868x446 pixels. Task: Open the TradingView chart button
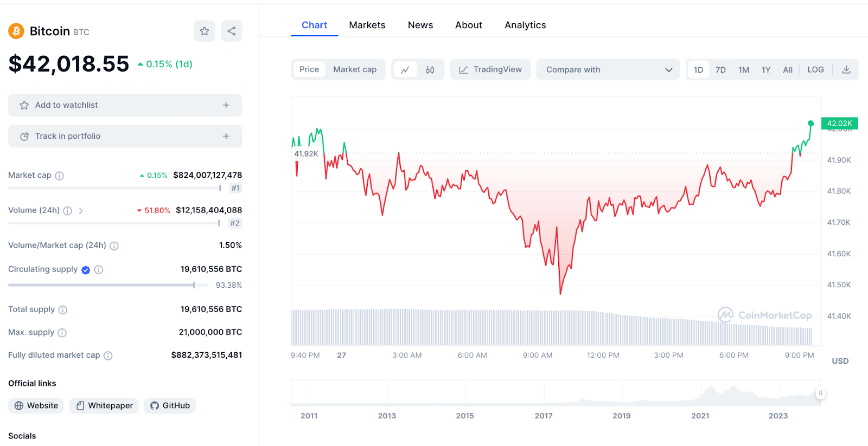coord(490,69)
